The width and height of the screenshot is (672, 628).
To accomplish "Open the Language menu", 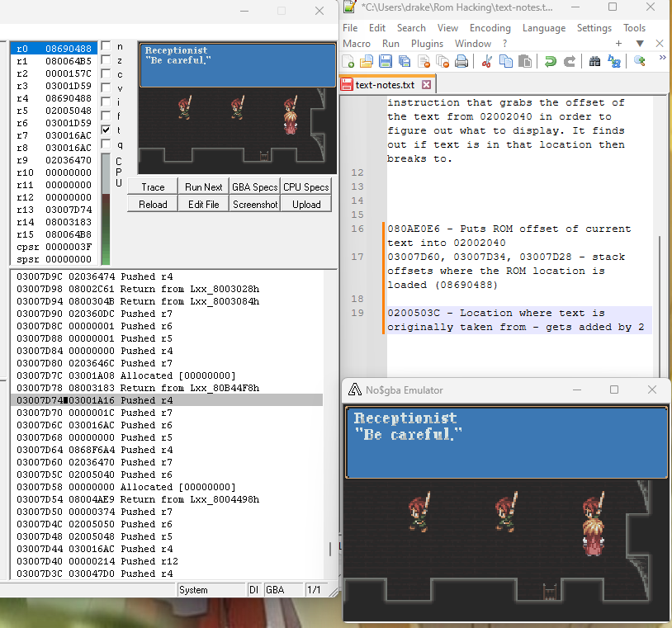I will pyautogui.click(x=544, y=28).
